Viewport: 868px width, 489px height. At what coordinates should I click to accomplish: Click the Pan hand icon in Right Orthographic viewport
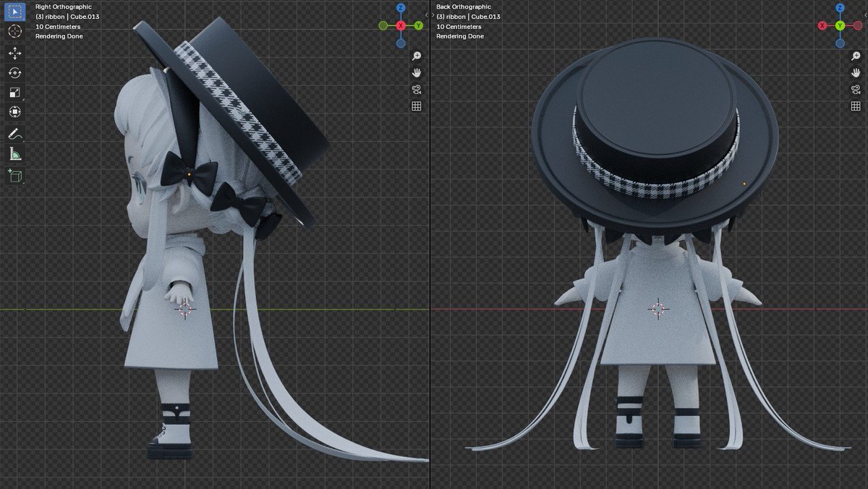[417, 73]
